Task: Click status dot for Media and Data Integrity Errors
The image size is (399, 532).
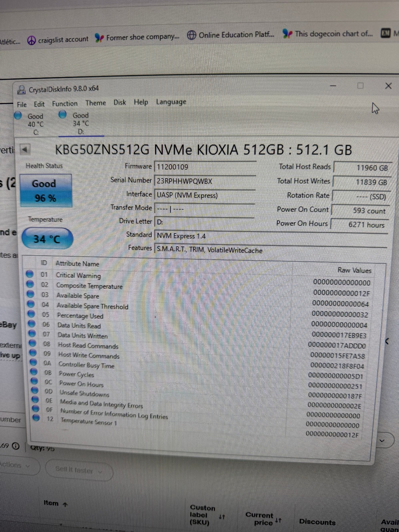Action: tap(36, 399)
